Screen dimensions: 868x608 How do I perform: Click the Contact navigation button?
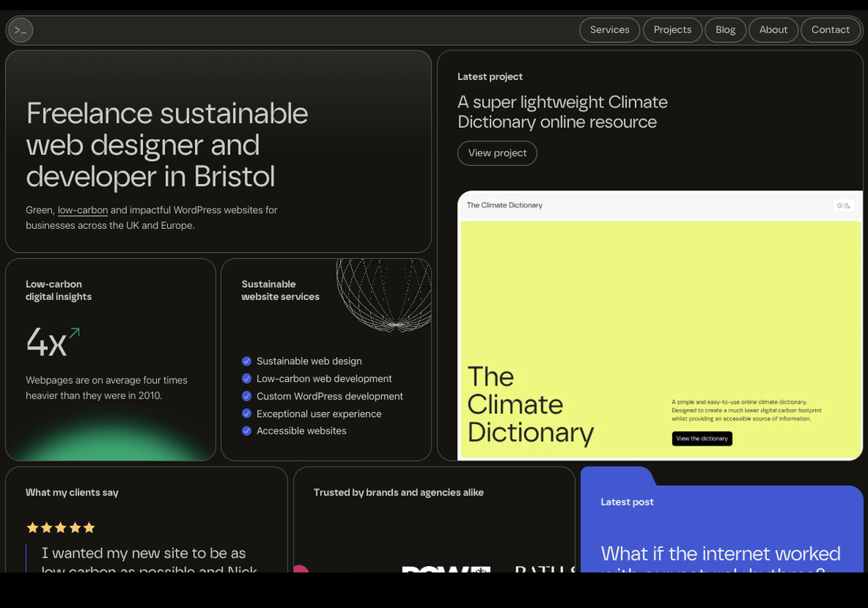(830, 30)
